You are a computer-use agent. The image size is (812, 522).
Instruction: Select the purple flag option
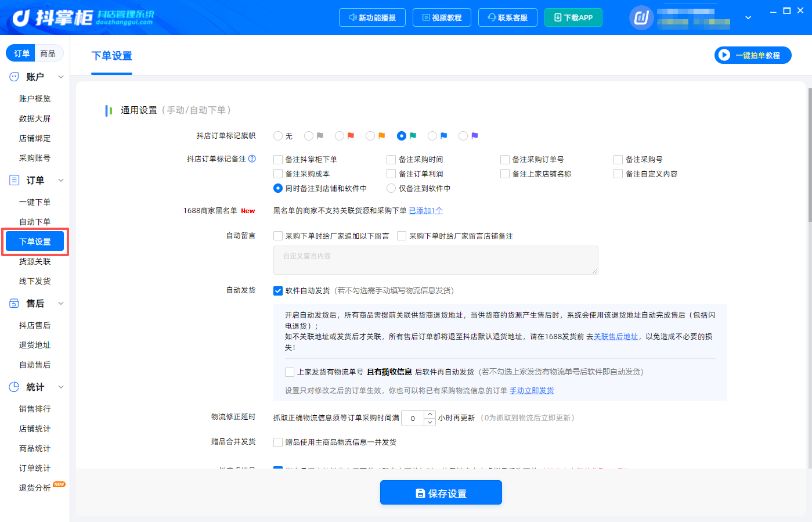coord(463,136)
